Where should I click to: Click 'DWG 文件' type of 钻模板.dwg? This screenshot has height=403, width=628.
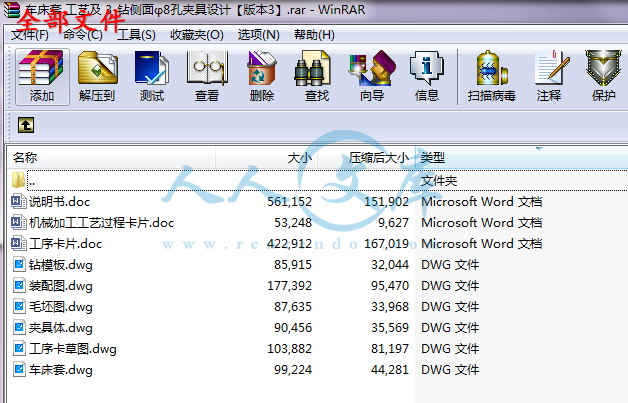[x=450, y=265]
